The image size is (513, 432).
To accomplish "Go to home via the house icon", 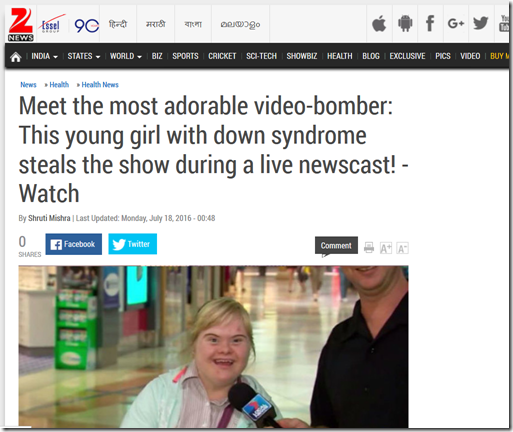I will click(x=15, y=57).
